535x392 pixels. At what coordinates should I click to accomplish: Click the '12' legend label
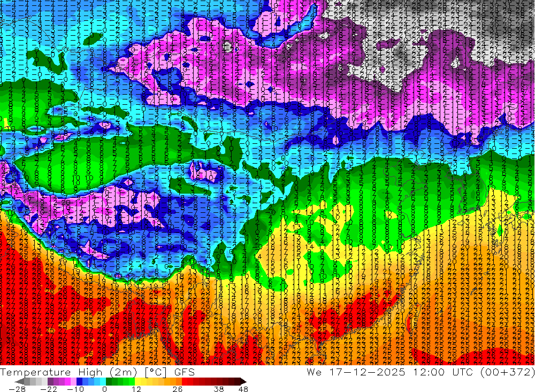pos(136,389)
